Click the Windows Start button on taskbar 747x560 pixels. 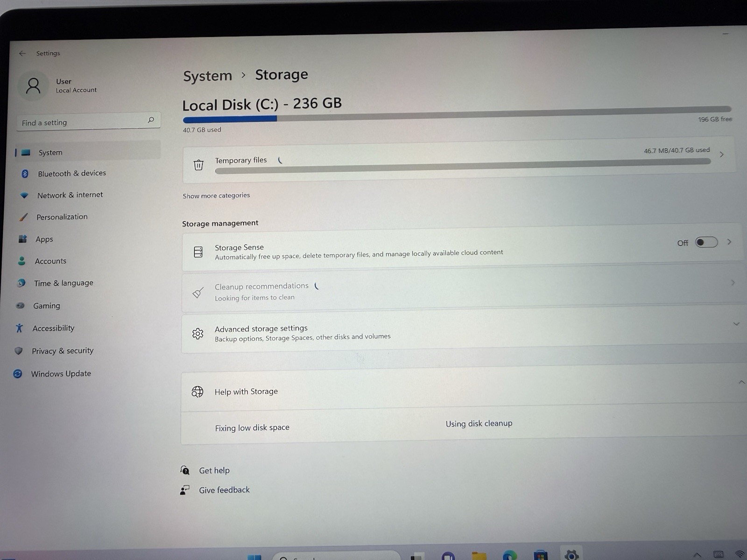(x=254, y=557)
